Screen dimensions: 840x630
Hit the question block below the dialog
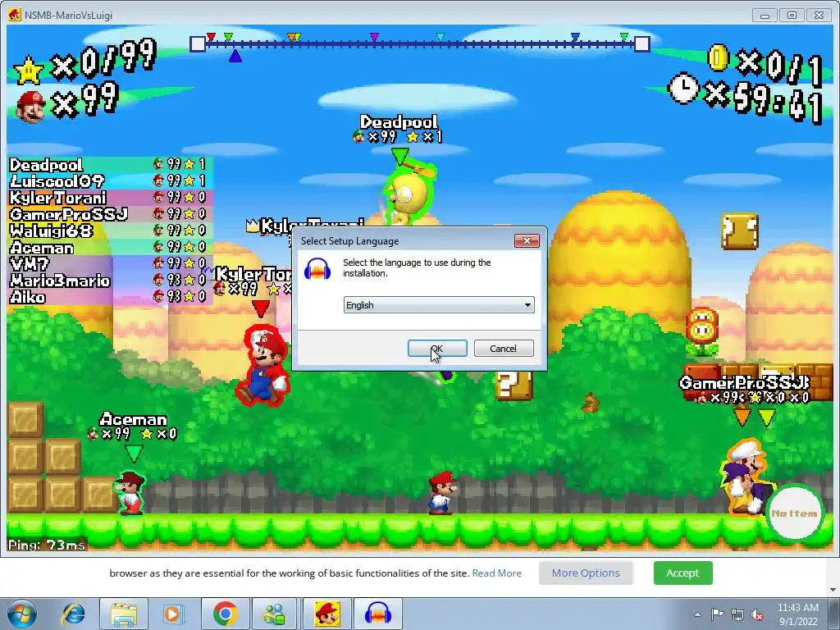pos(514,386)
